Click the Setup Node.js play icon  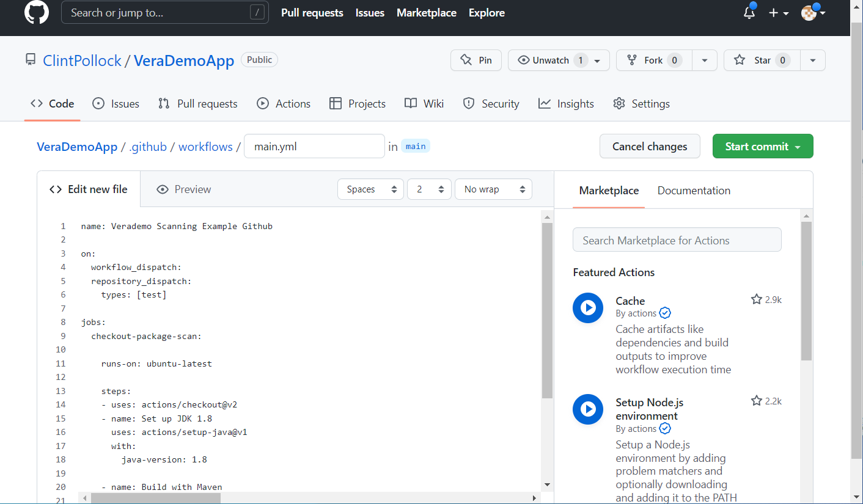(x=588, y=409)
